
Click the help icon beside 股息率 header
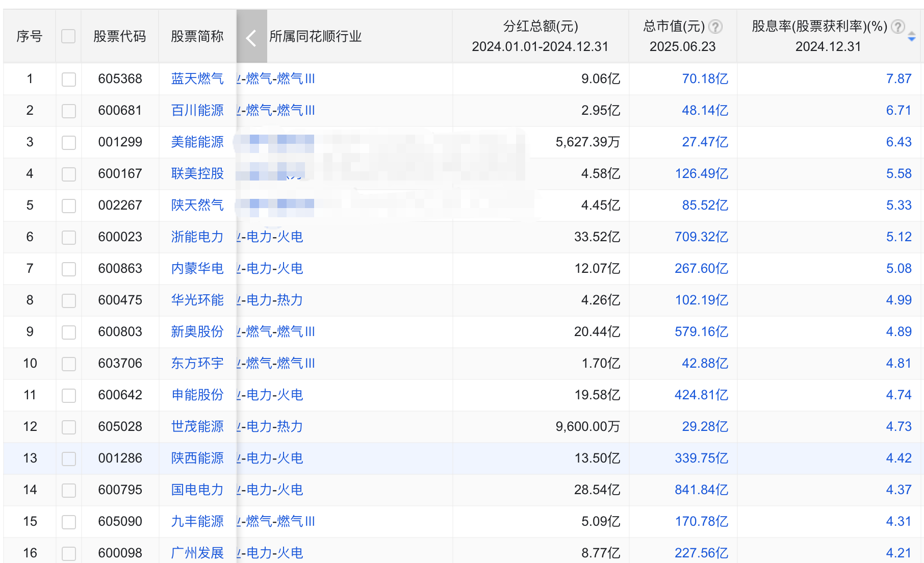coord(897,27)
